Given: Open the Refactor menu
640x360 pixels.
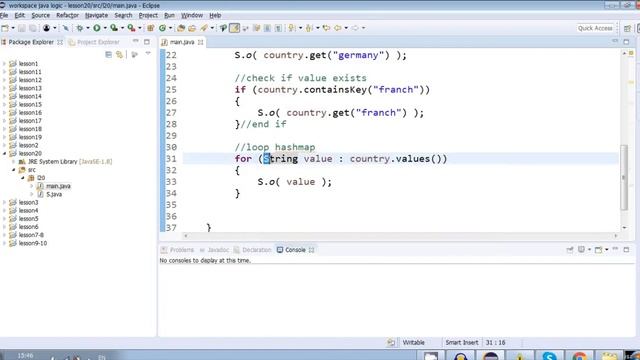Looking at the screenshot, I should [x=67, y=15].
